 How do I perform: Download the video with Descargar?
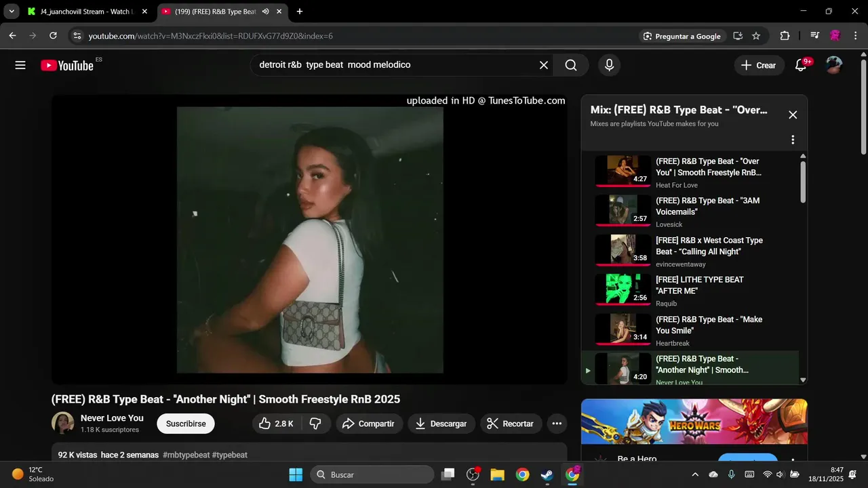[441, 424]
